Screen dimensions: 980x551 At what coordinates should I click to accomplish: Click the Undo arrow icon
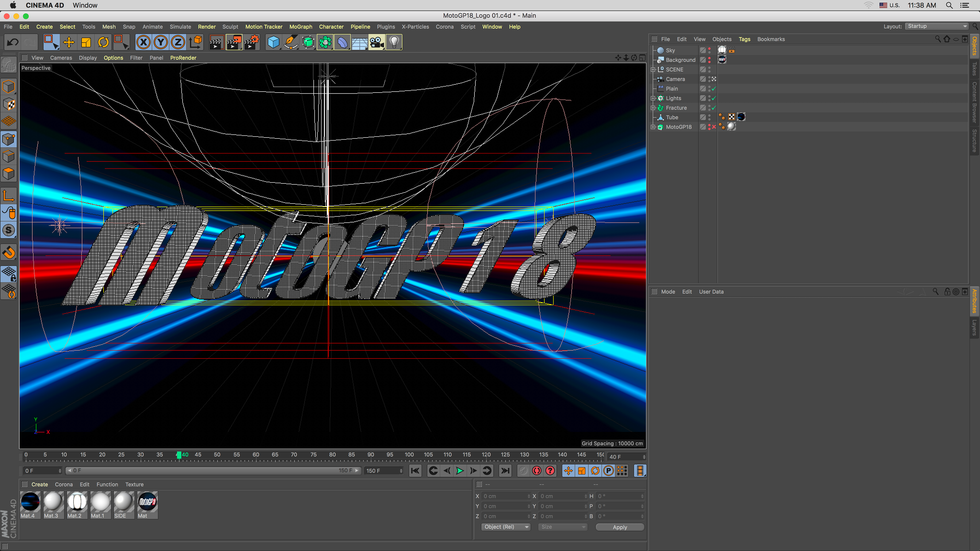click(13, 42)
